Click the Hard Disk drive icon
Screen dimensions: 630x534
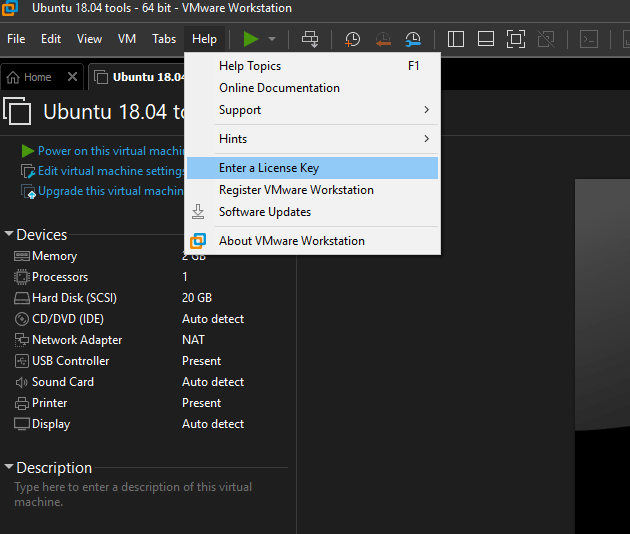coord(22,298)
